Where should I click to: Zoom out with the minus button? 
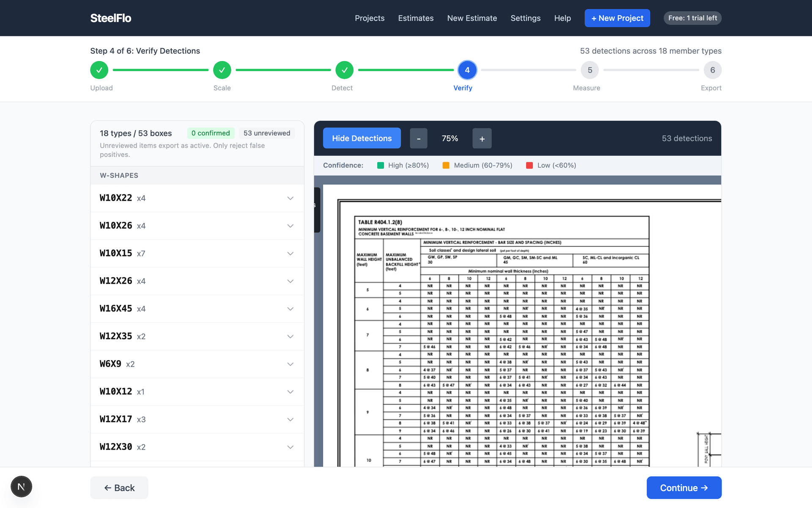pos(418,138)
